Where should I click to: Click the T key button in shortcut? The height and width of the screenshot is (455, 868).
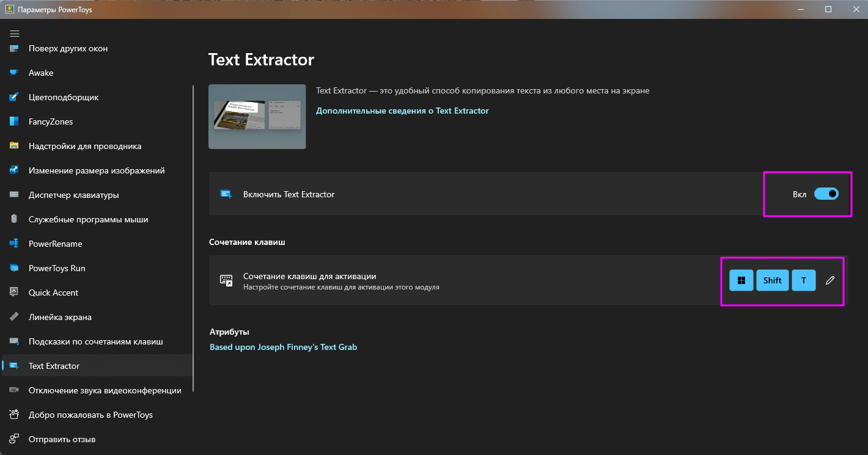(x=804, y=280)
